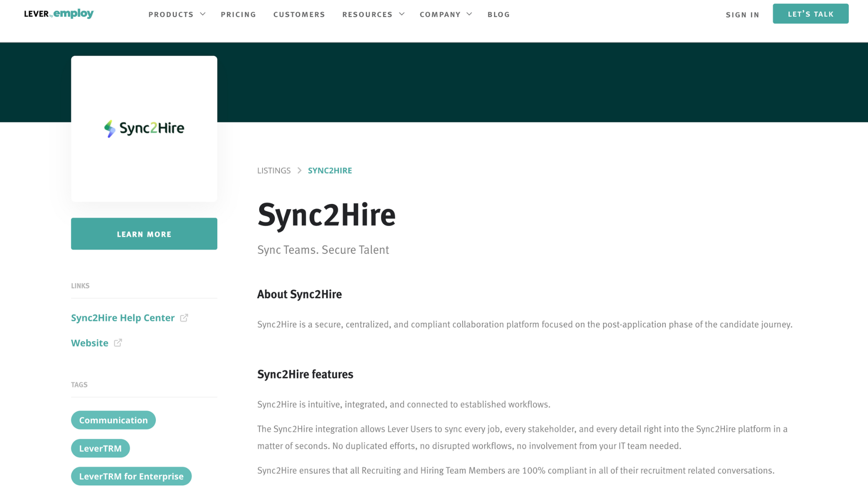Open the Blog section
This screenshot has width=868, height=488.
click(x=499, y=14)
